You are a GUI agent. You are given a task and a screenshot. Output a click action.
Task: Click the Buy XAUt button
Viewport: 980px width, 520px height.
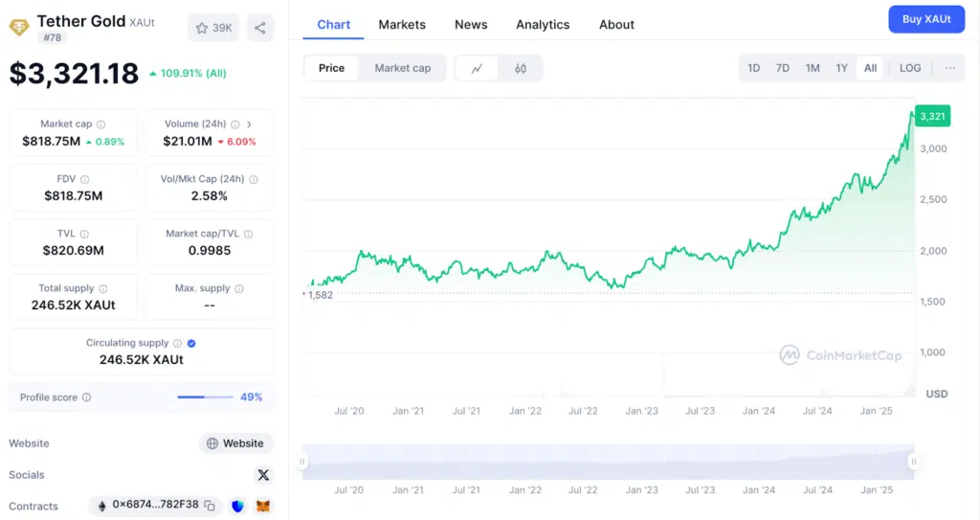click(x=926, y=19)
